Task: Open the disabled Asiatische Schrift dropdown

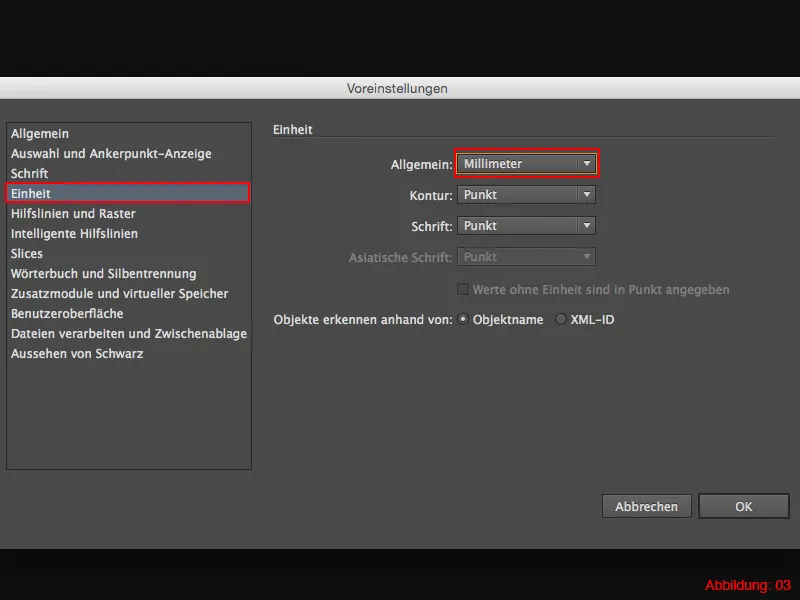Action: [527, 257]
